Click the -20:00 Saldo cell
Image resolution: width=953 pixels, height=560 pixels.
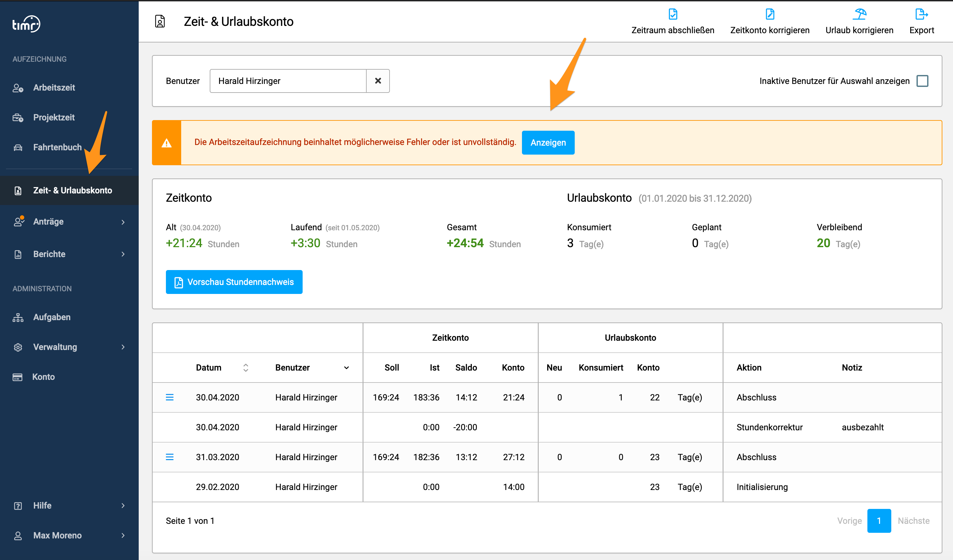click(465, 427)
